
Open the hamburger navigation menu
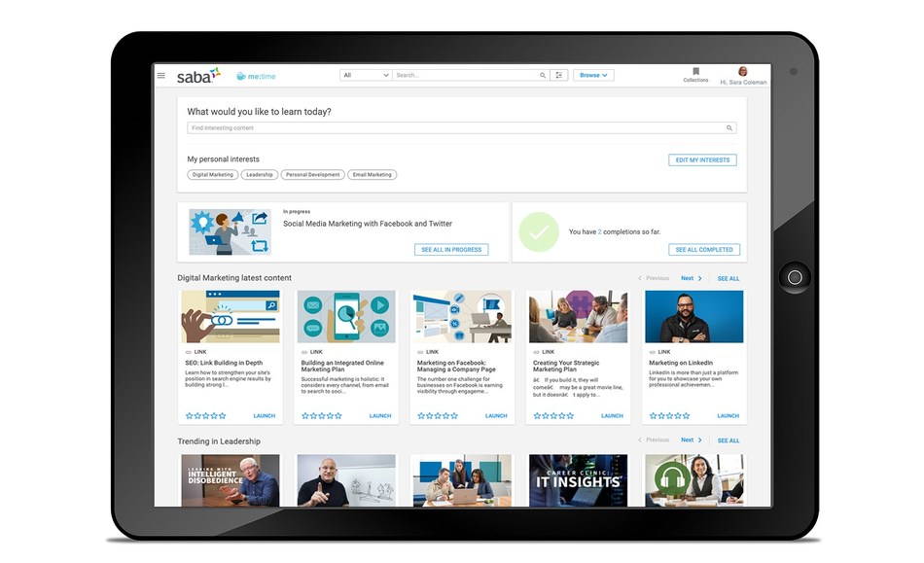click(160, 75)
